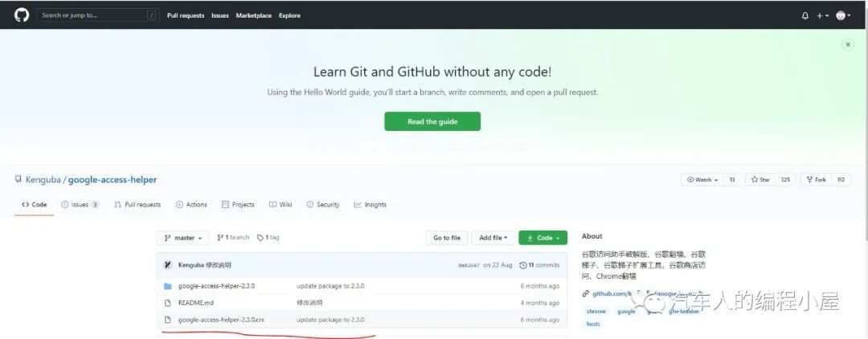
Task: Click the folder icon for google-access-helper-2.3.0
Action: coord(168,287)
